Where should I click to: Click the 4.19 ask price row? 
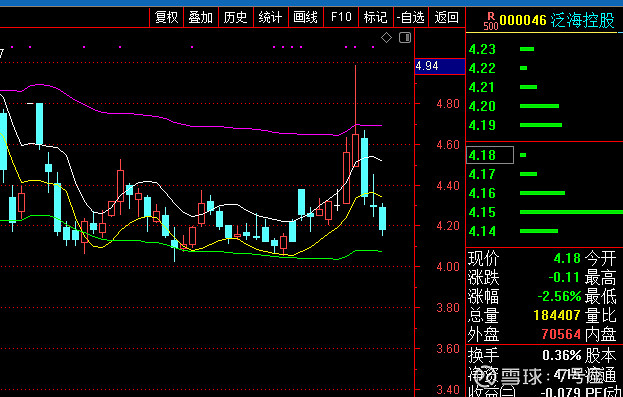[x=544, y=125]
